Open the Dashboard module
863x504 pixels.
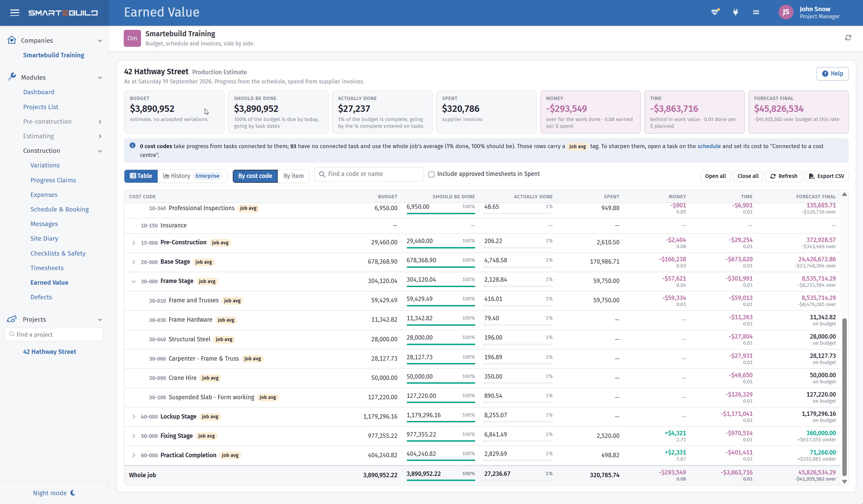pyautogui.click(x=39, y=92)
